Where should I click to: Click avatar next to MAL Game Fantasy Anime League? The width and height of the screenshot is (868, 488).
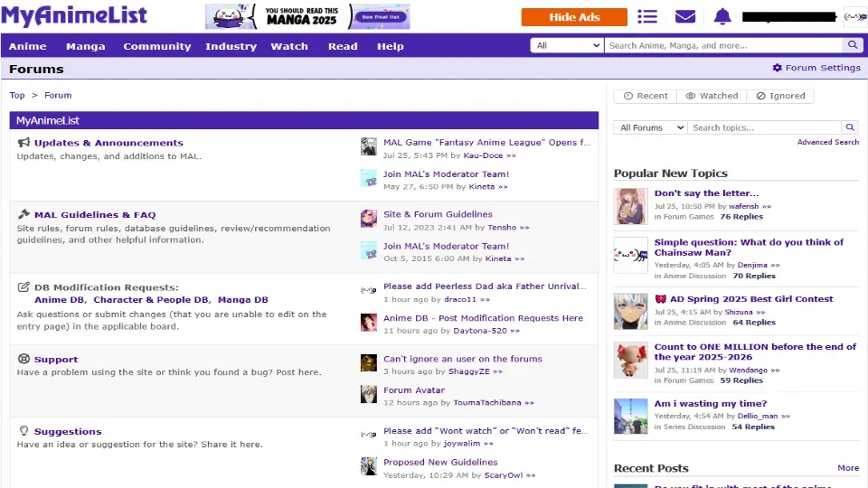pyautogui.click(x=369, y=146)
